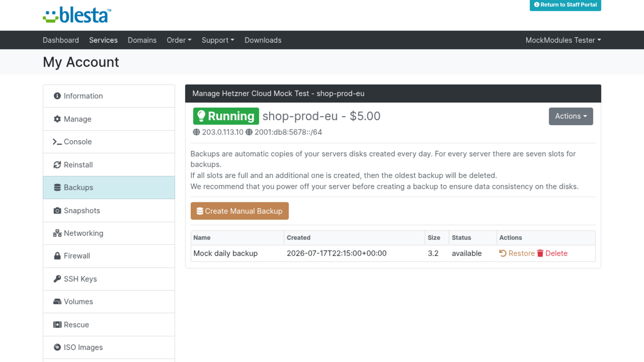Click the Firewall padlock icon
Viewport: 644px width, 362px height.
tap(57, 256)
